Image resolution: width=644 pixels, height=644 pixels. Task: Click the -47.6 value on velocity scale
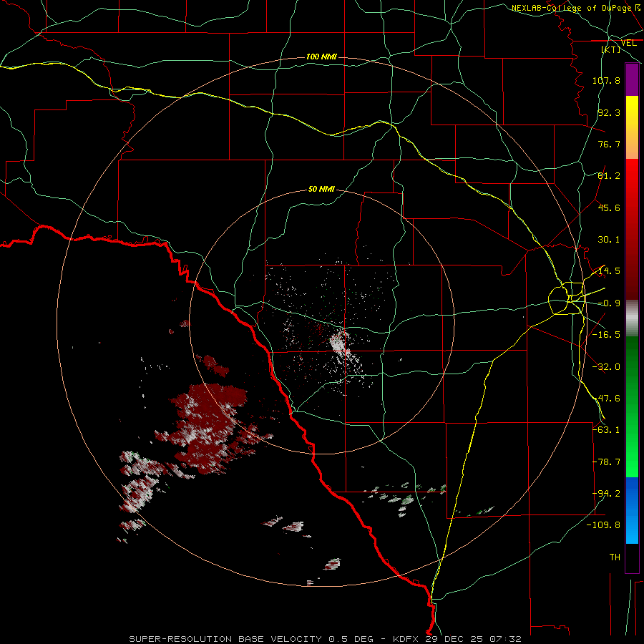click(606, 399)
